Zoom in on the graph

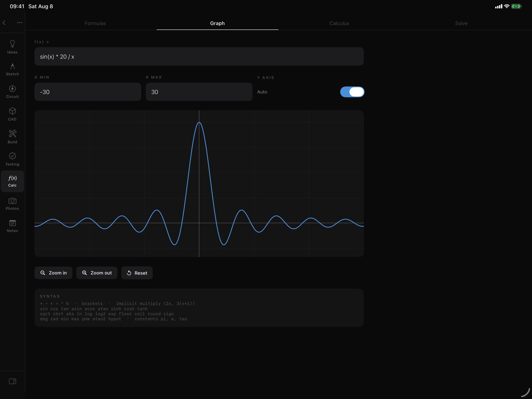tap(54, 273)
